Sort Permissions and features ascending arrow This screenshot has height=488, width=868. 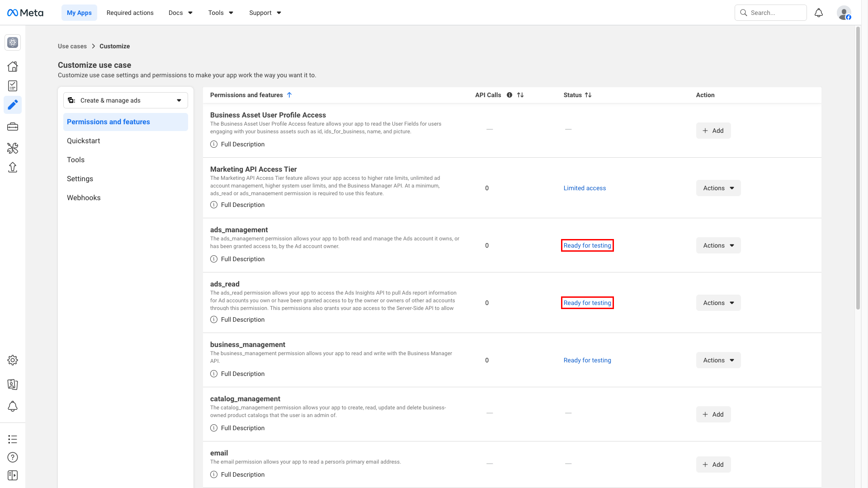[289, 95]
